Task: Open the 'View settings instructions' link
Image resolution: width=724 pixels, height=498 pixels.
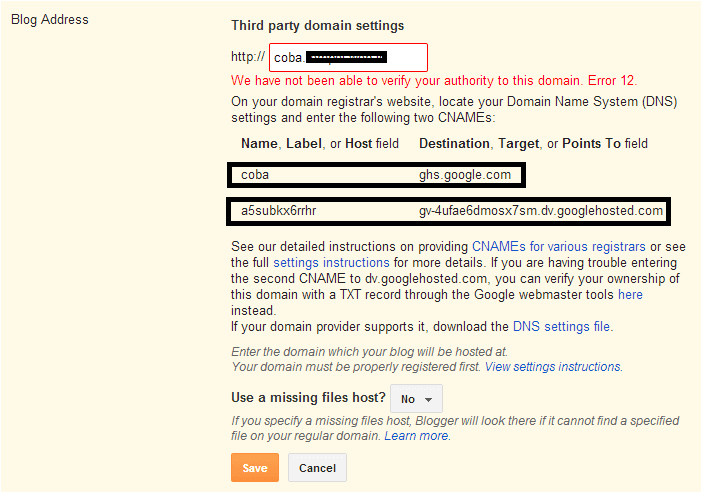Action: pyautogui.click(x=553, y=367)
